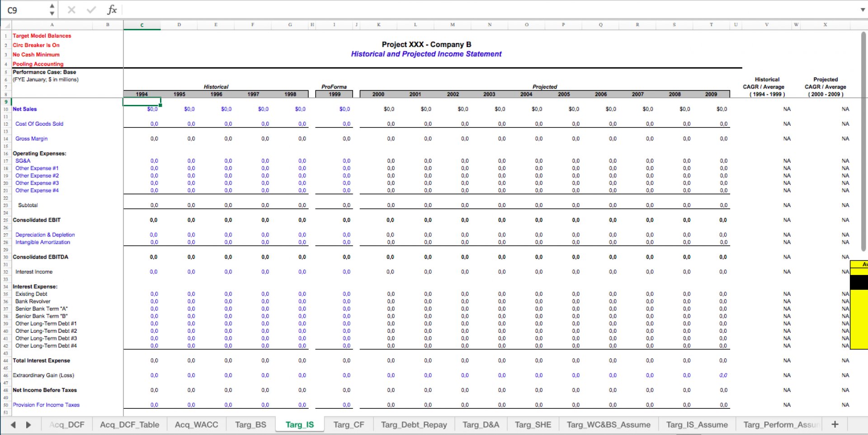868x435 pixels.
Task: Click the 'Interest Income' label
Action: coord(34,272)
